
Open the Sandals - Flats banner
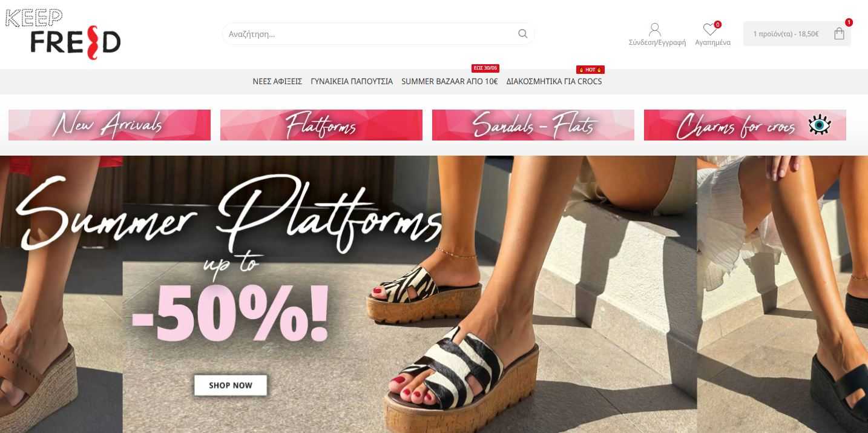[x=533, y=125]
